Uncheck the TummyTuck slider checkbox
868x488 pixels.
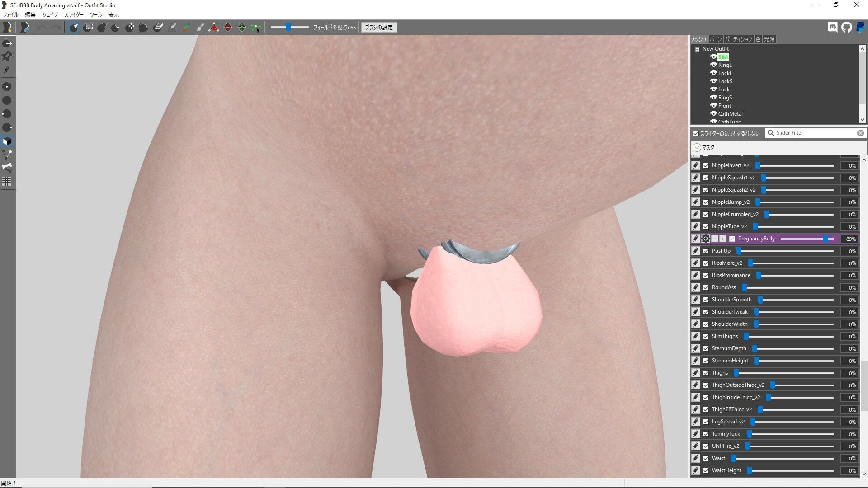coord(706,434)
